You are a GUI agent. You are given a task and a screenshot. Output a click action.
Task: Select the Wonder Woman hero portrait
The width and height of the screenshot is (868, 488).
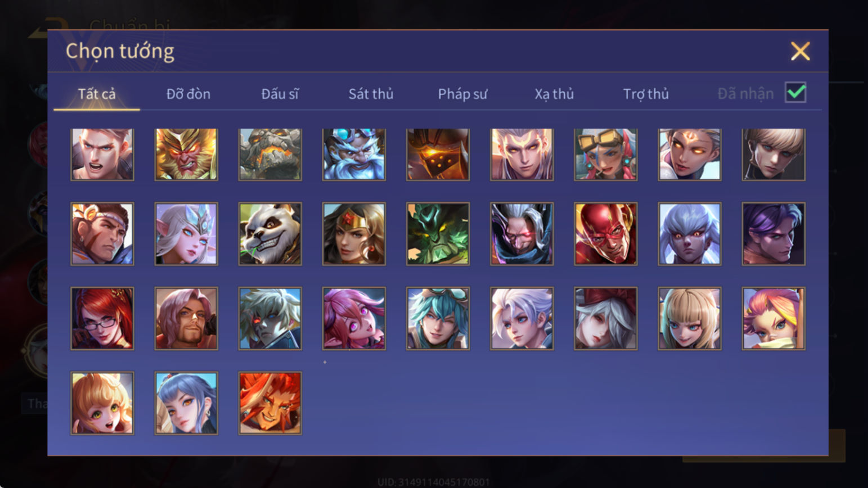[354, 234]
